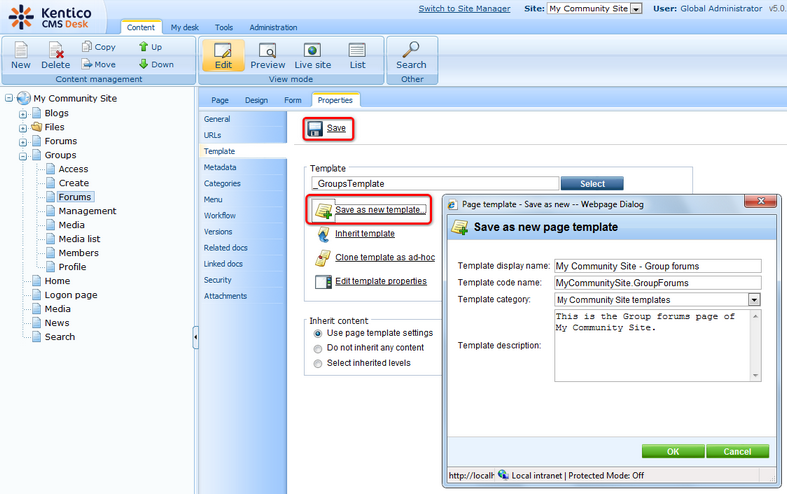
Task: Click the Save floppy disk icon
Action: tap(315, 129)
